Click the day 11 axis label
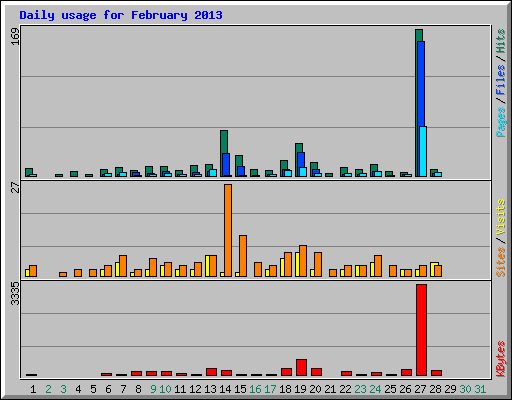Image resolution: width=512 pixels, height=400 pixels. pyautogui.click(x=180, y=389)
